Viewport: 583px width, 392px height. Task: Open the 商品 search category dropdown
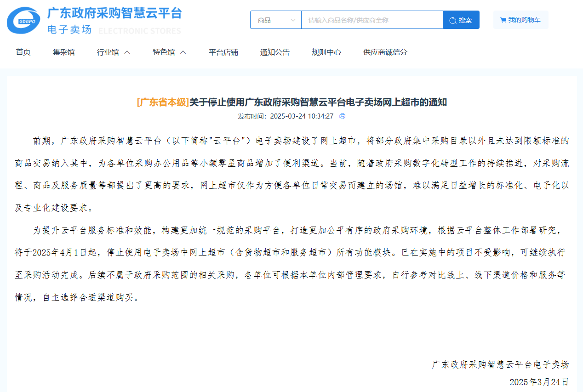click(x=276, y=20)
